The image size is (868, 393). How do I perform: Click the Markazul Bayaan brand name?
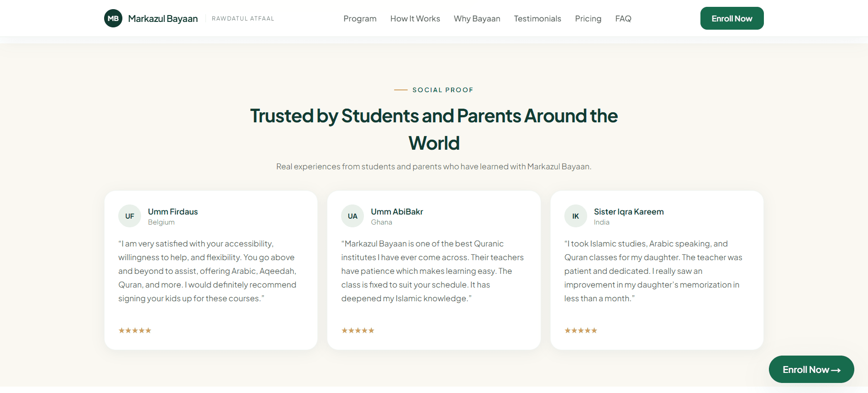click(x=163, y=19)
